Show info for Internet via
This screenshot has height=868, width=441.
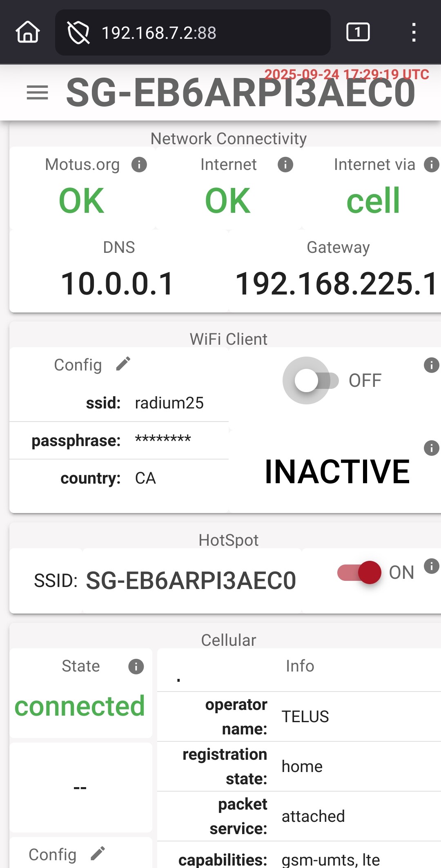tap(431, 165)
